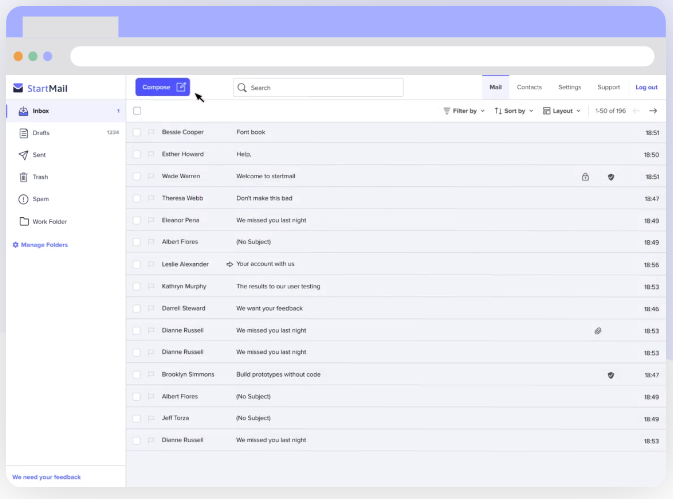Screen dimensions: 673x499
Task: Check the Bessie Cooper email checkbox
Action: coord(137,132)
